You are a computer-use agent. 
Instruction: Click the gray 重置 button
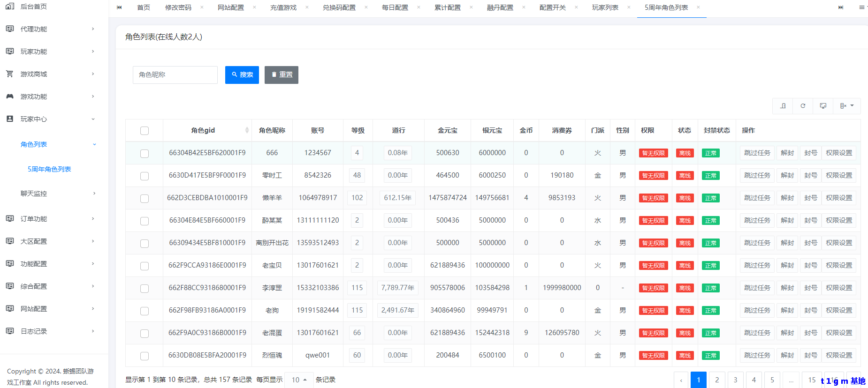coord(282,75)
